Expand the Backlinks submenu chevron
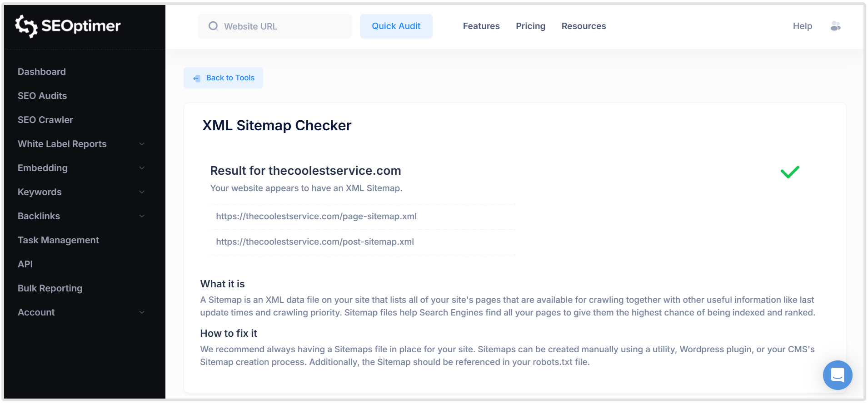Image resolution: width=868 pixels, height=404 pixels. pyautogui.click(x=142, y=216)
